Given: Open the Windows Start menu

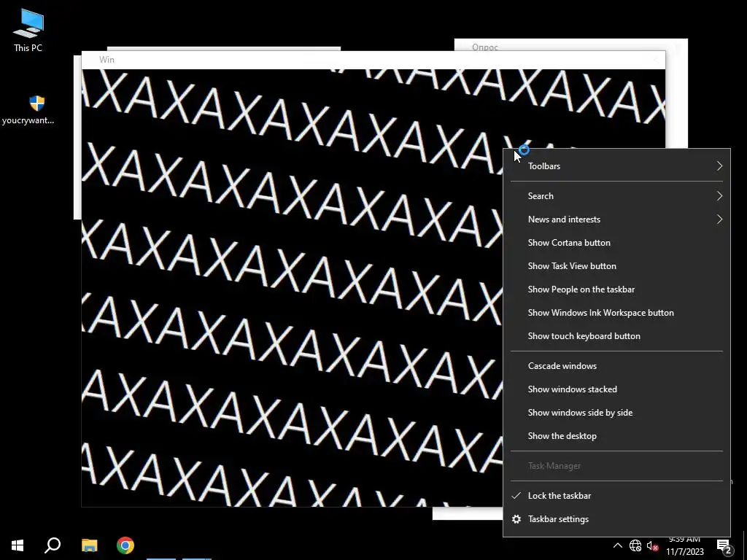Looking at the screenshot, I should [18, 545].
